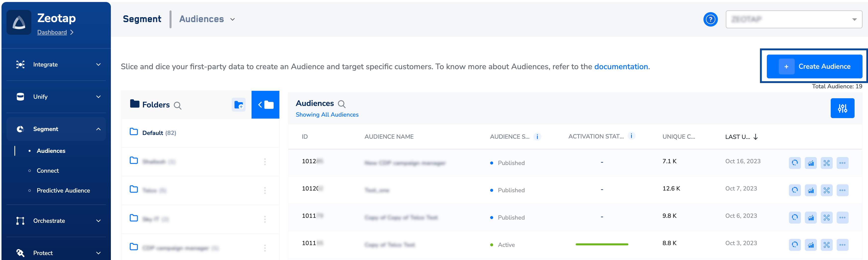868x260 pixels.
Task: Click the connect nodes icon in Oct 7, 2023 row
Action: pyautogui.click(x=826, y=190)
